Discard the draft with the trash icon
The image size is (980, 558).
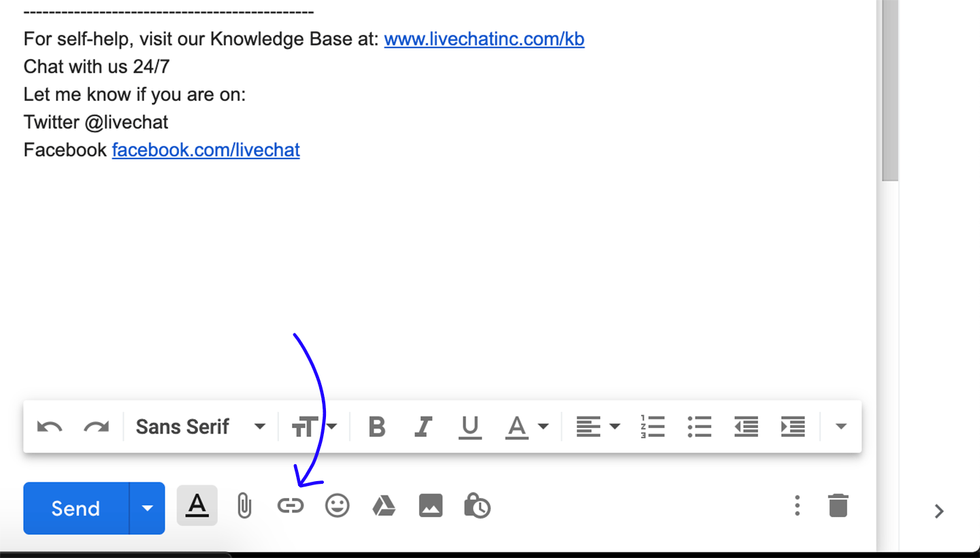pos(838,506)
